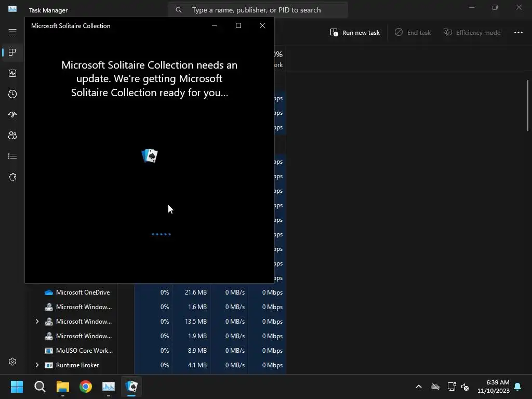Screen dimensions: 532x399
Task: Open Task Manager settings gear
Action: pos(12,362)
